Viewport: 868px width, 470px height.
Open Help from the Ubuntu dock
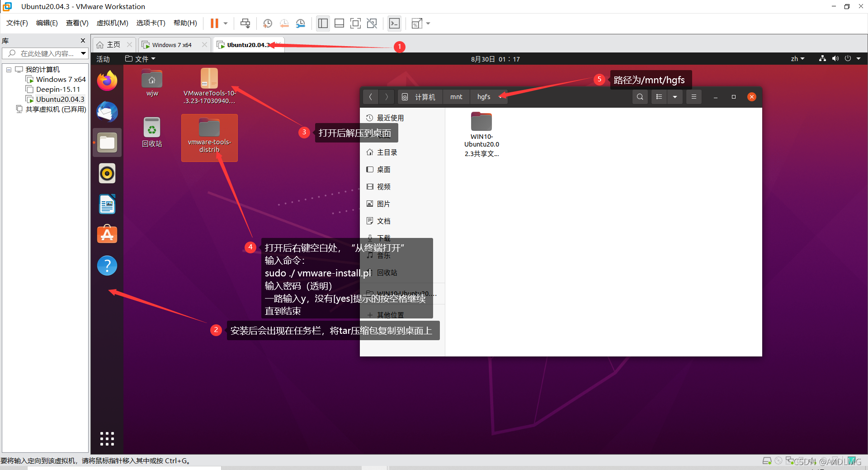point(107,266)
